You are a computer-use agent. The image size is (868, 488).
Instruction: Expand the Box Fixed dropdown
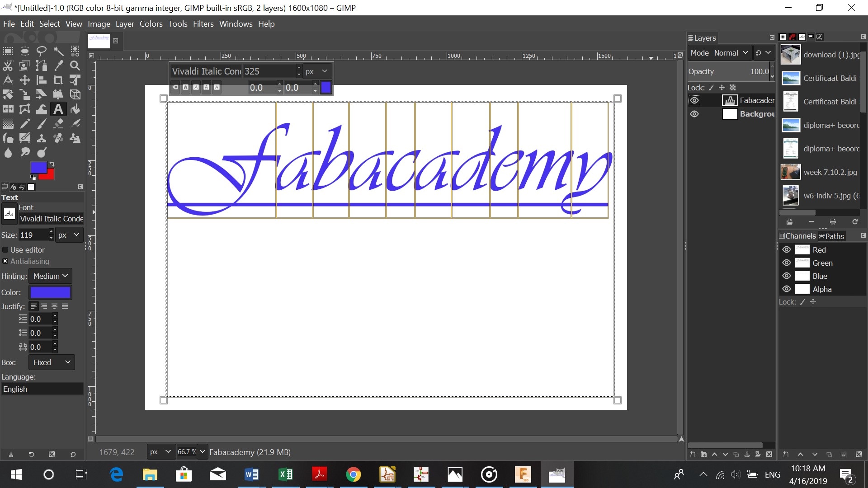point(52,362)
